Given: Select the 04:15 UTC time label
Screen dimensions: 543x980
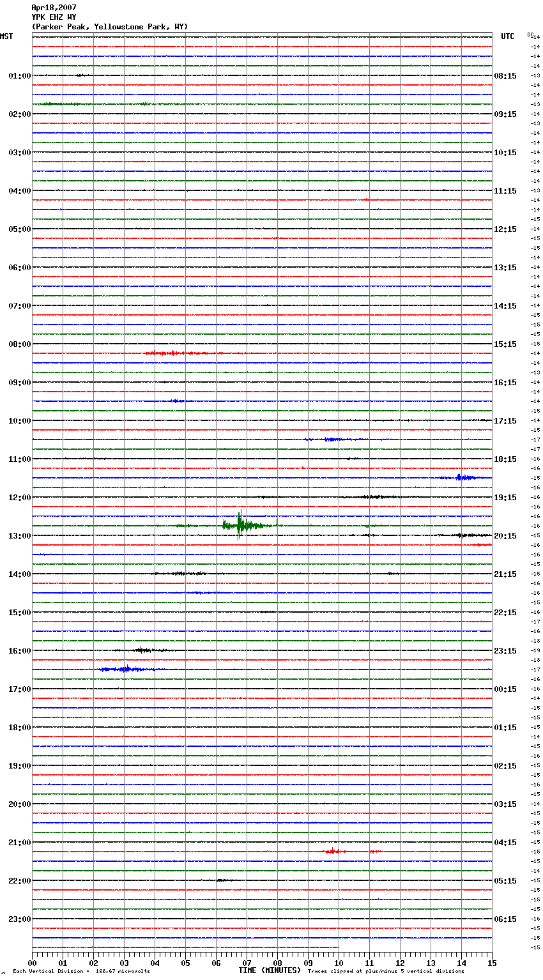Looking at the screenshot, I should 505,843.
